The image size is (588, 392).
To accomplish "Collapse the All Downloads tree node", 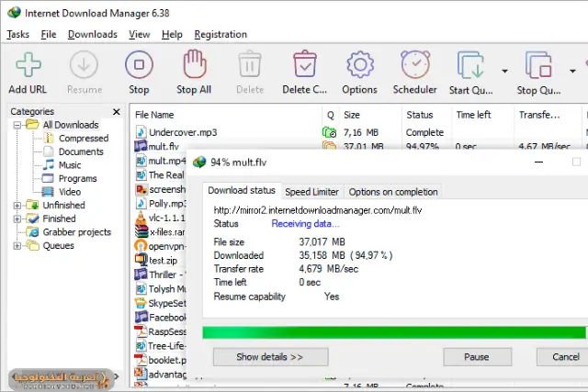I will coord(17,125).
